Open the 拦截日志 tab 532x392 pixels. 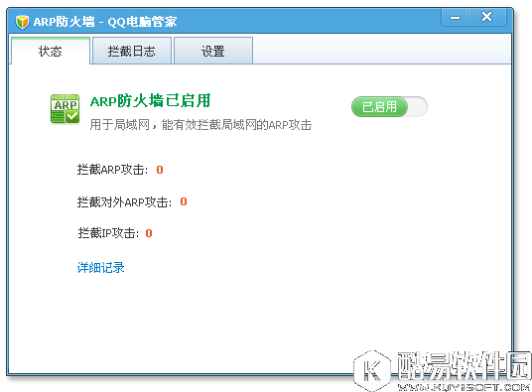[132, 52]
